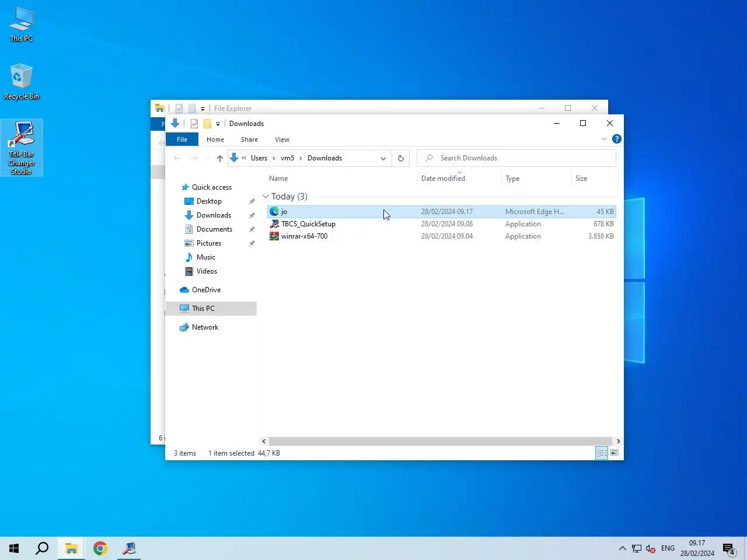Click the Properties quick access toolbar icon

[194, 124]
